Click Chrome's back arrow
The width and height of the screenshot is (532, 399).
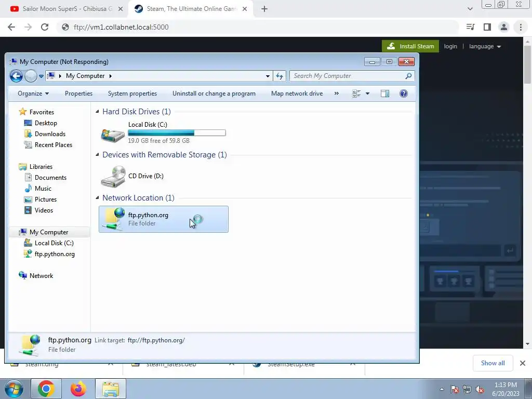pyautogui.click(x=11, y=27)
